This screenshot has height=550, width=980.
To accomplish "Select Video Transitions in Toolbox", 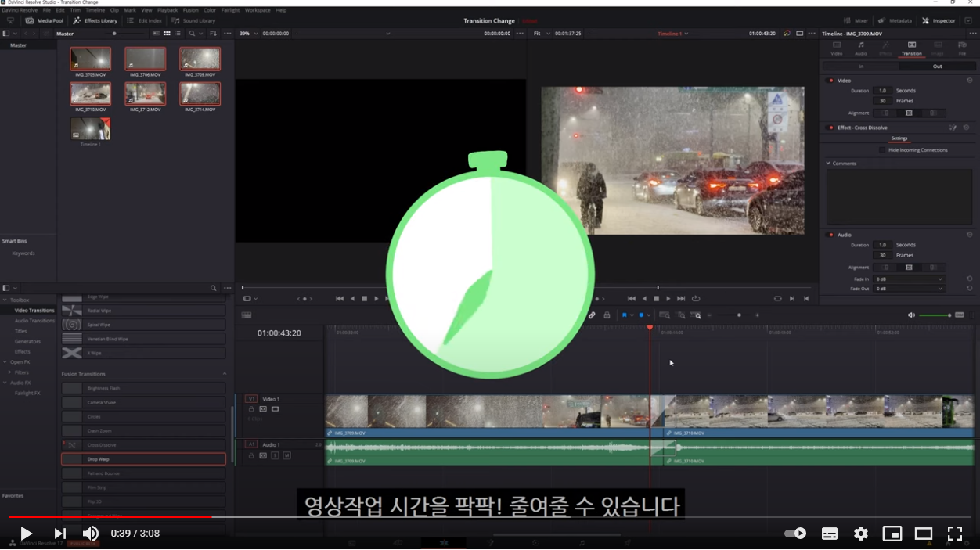I will 34,311.
